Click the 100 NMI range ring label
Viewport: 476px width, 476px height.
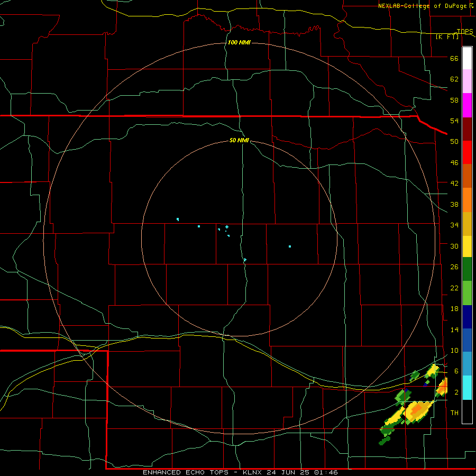click(239, 42)
